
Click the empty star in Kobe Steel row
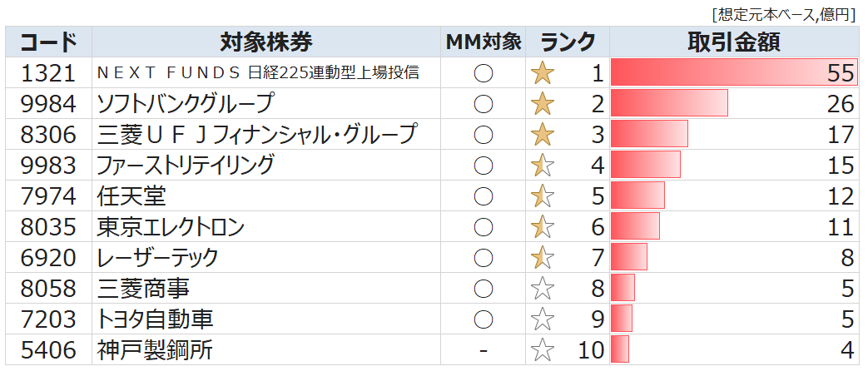(x=543, y=350)
